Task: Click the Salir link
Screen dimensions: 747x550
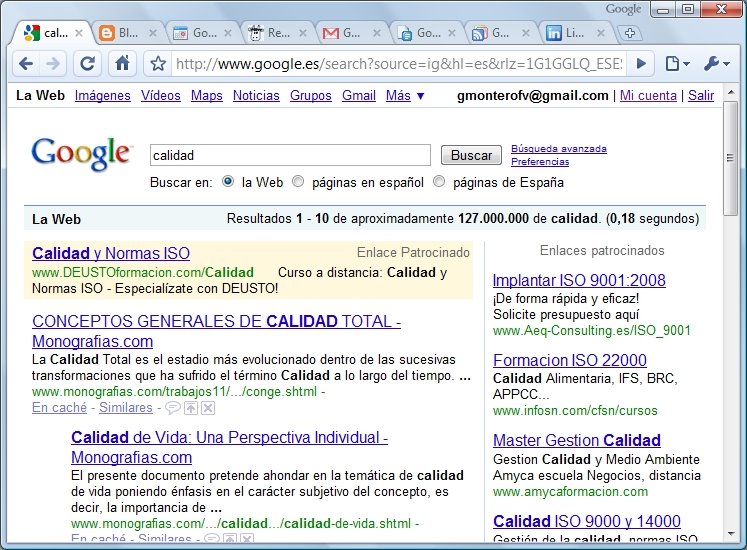Action: click(701, 95)
